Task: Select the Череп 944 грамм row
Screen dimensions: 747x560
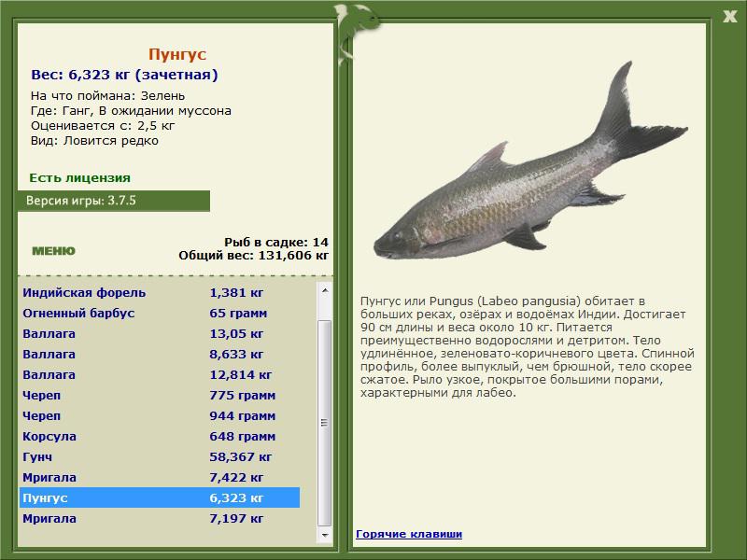Action: click(x=160, y=415)
